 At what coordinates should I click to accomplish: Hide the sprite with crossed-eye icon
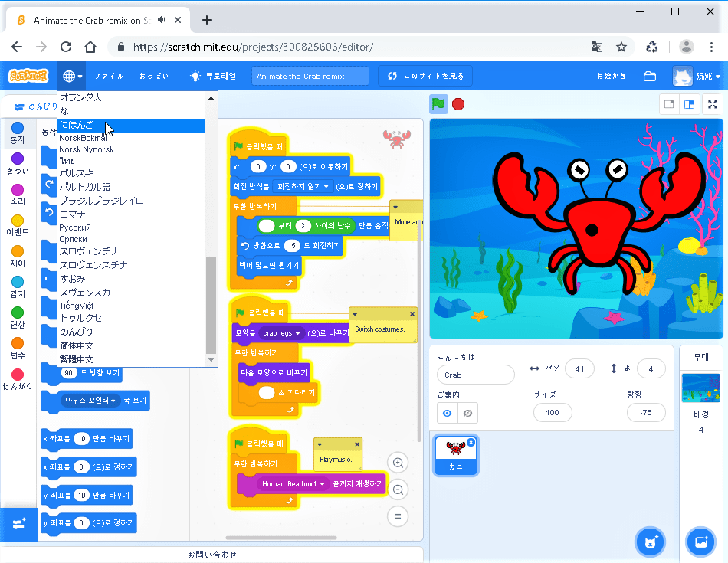pyautogui.click(x=467, y=413)
